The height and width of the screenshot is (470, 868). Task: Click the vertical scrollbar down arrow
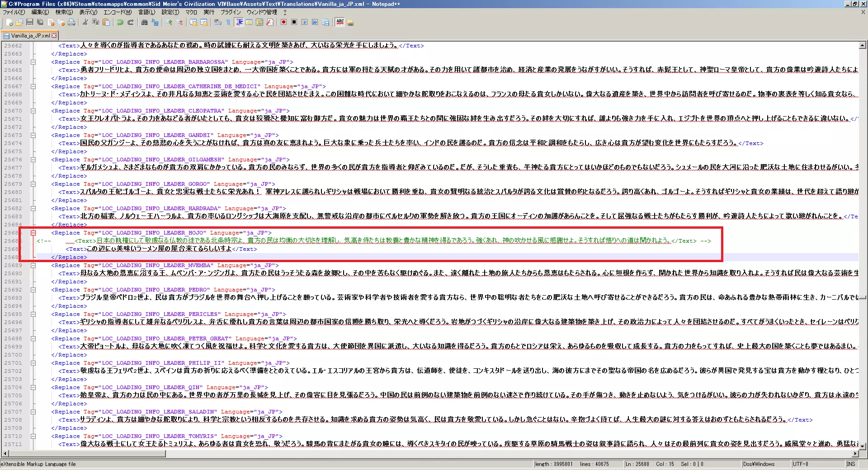tap(863, 446)
